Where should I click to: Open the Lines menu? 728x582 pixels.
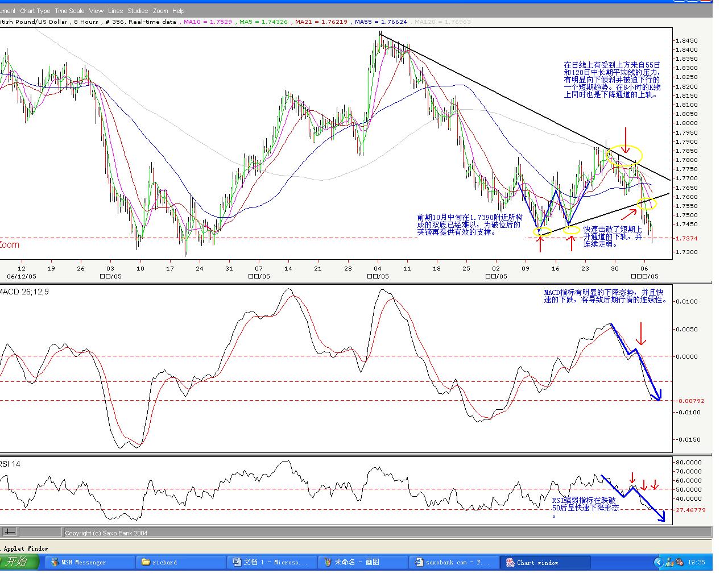[x=115, y=11]
